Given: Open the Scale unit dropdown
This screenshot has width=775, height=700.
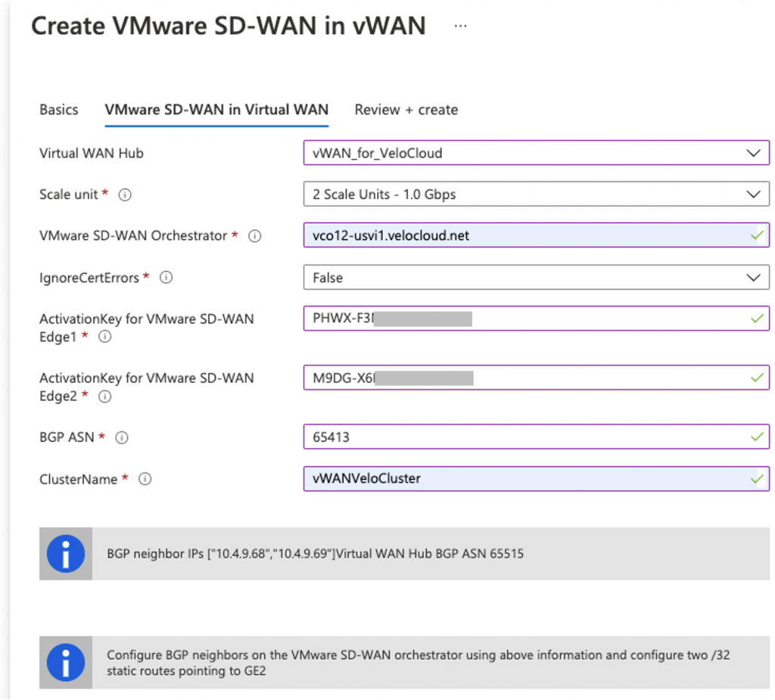Looking at the screenshot, I should point(537,194).
